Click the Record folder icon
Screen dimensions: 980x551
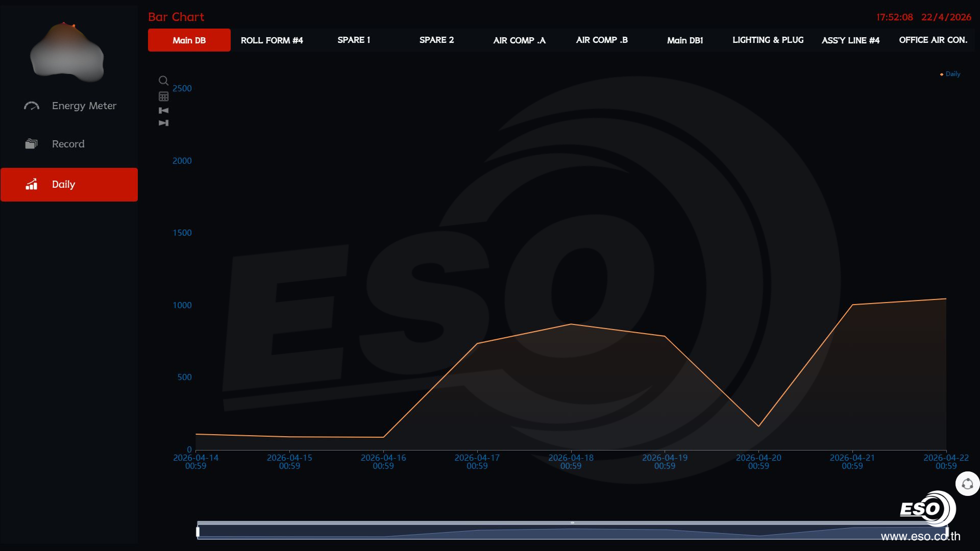tap(32, 144)
